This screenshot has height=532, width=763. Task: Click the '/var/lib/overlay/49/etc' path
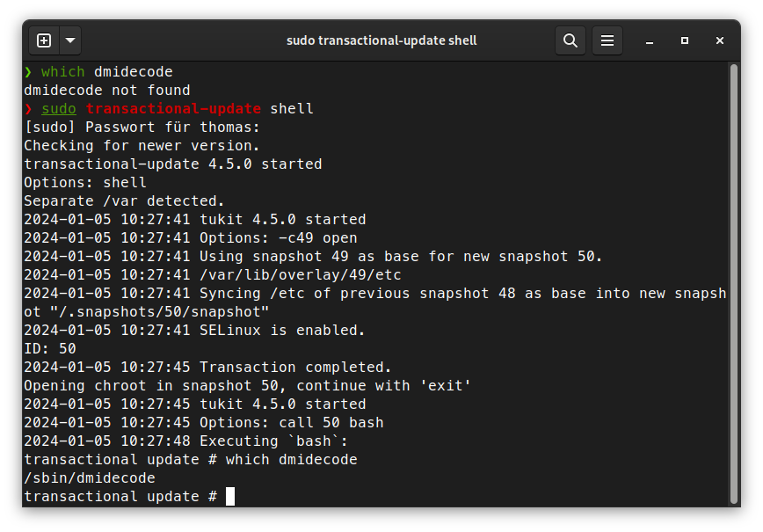pos(301,275)
